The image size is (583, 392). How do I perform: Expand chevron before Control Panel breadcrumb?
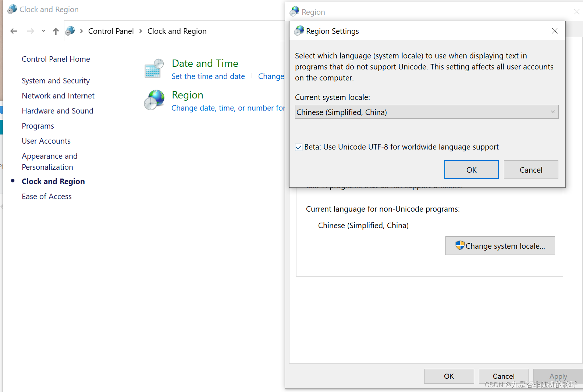(x=81, y=31)
